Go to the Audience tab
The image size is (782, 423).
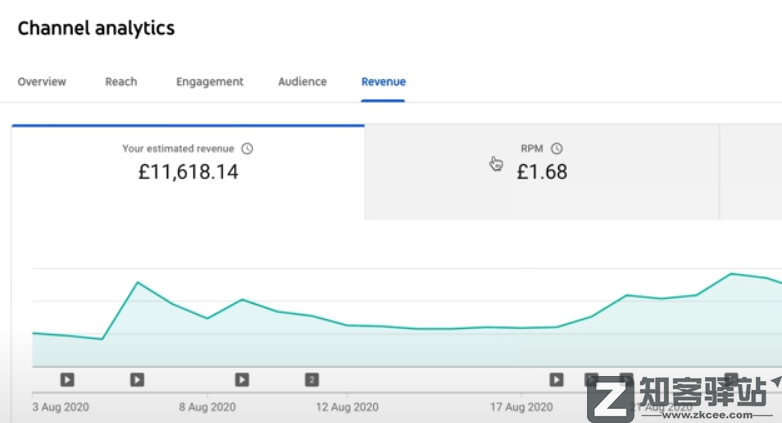tap(302, 82)
